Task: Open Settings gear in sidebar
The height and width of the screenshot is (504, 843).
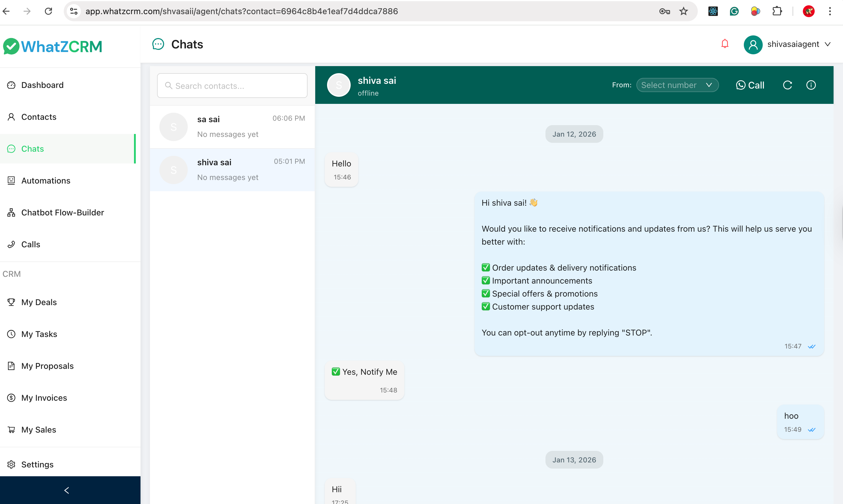Action: pyautogui.click(x=37, y=464)
